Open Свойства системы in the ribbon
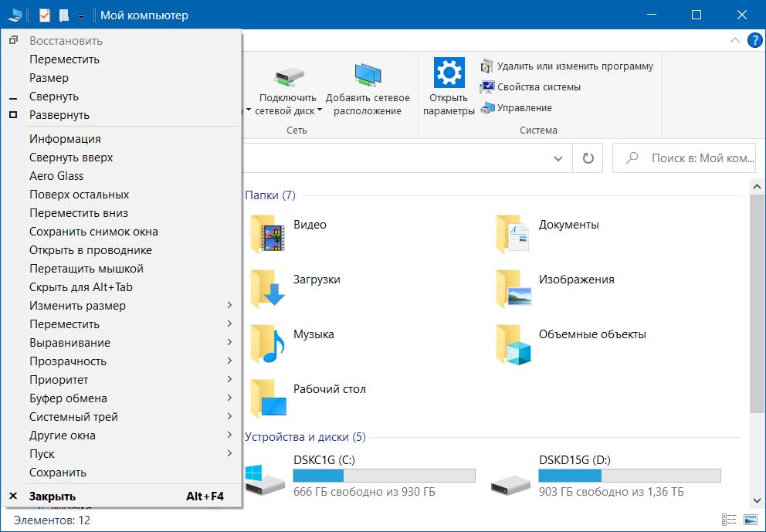The width and height of the screenshot is (766, 532). [530, 87]
